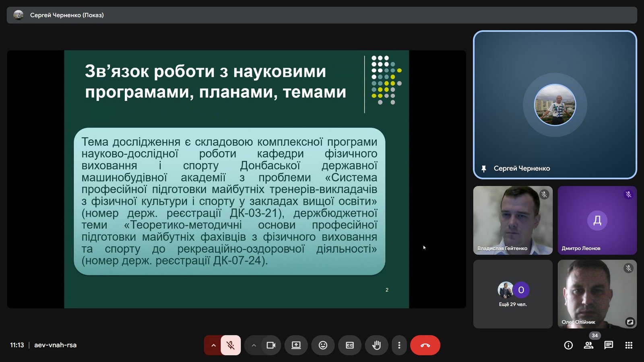Select Владислав Гейтенко video tile

pyautogui.click(x=513, y=220)
